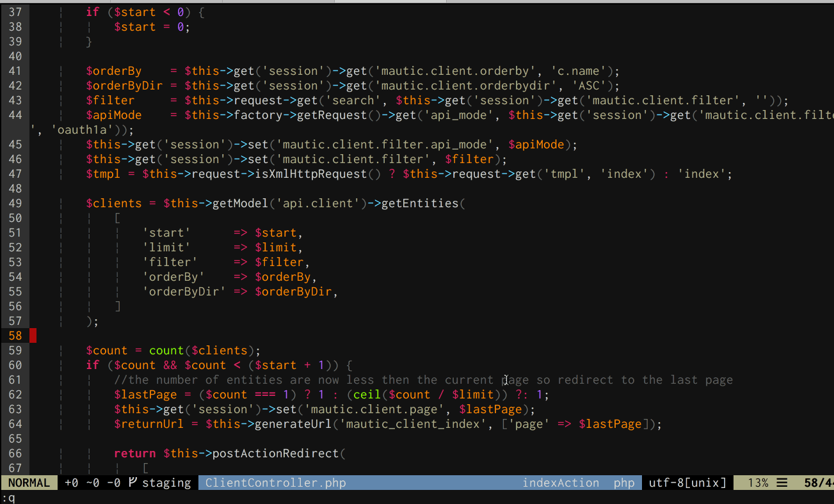834x504 pixels.
Task: Click the php filetype indicator
Action: (623, 483)
